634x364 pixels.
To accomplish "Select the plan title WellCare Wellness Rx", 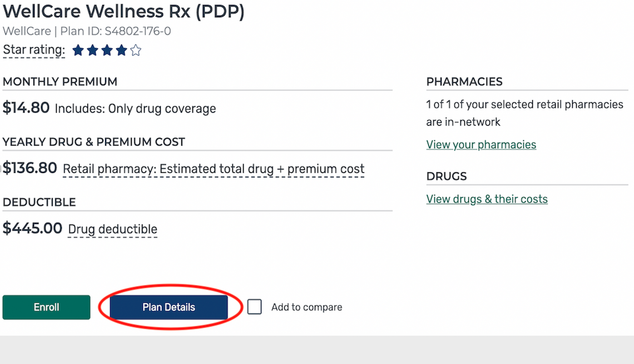I will [x=123, y=11].
